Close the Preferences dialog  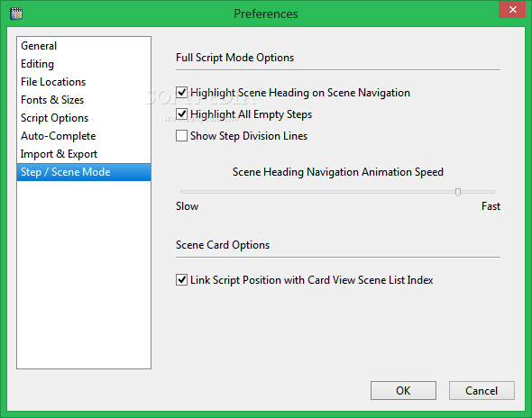pos(512,10)
